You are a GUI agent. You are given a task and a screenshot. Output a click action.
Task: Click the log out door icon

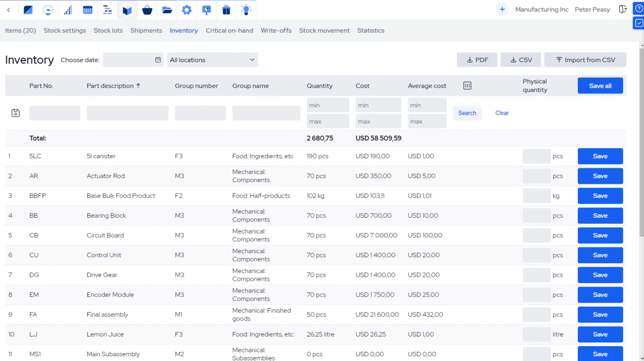click(x=623, y=9)
